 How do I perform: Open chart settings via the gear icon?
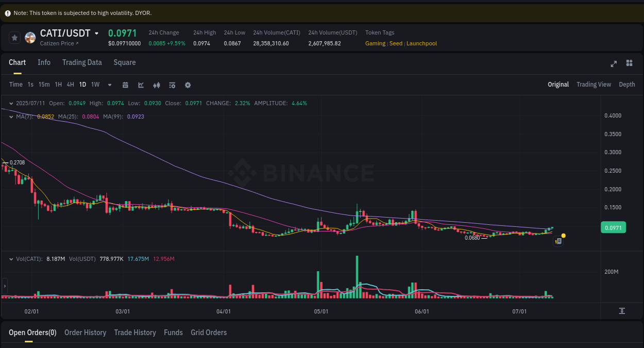tap(188, 85)
